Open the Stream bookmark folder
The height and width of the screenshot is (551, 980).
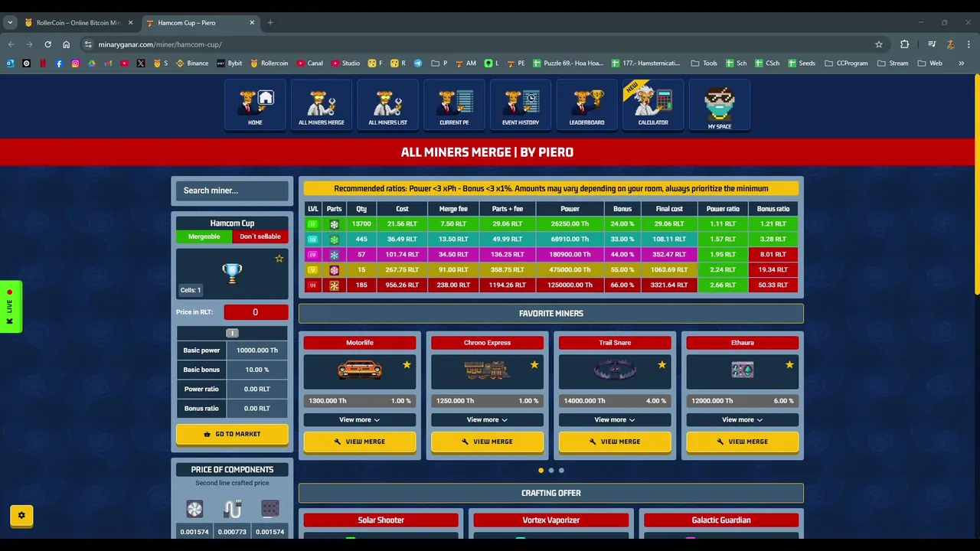tap(893, 64)
